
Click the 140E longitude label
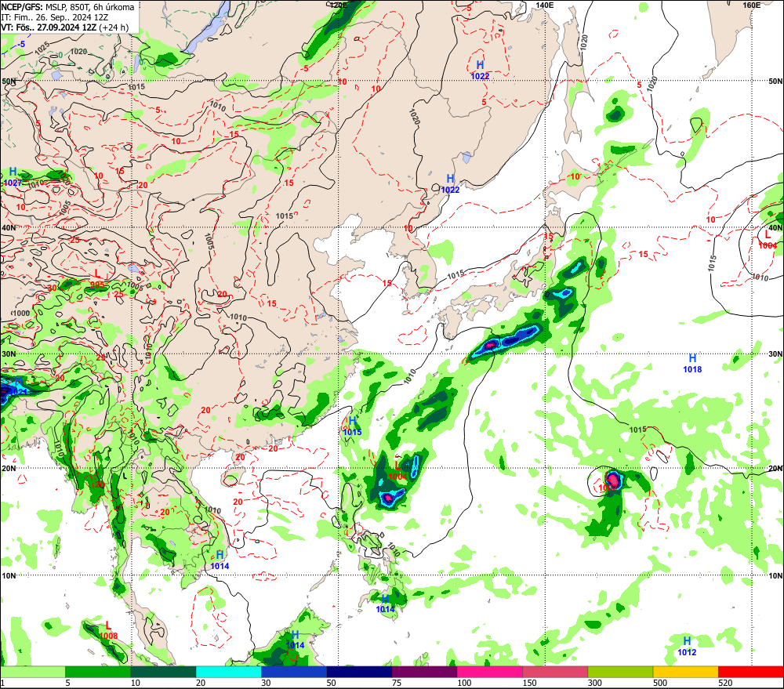[545, 5]
